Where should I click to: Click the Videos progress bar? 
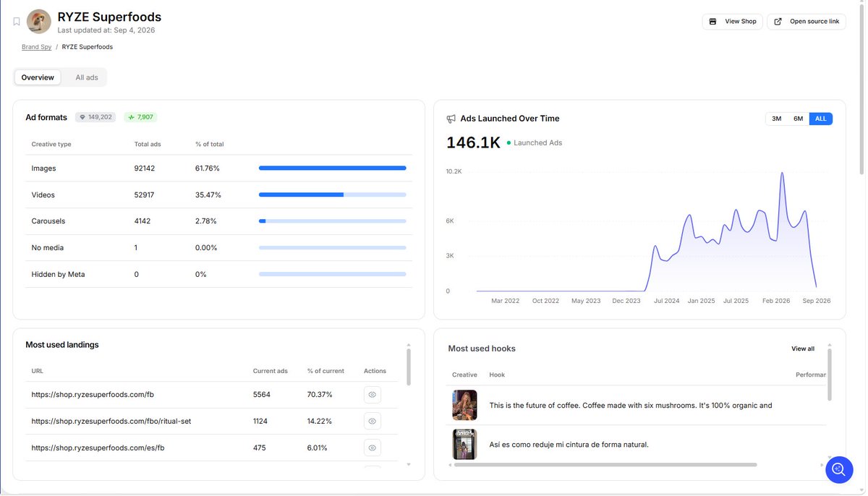tap(333, 194)
